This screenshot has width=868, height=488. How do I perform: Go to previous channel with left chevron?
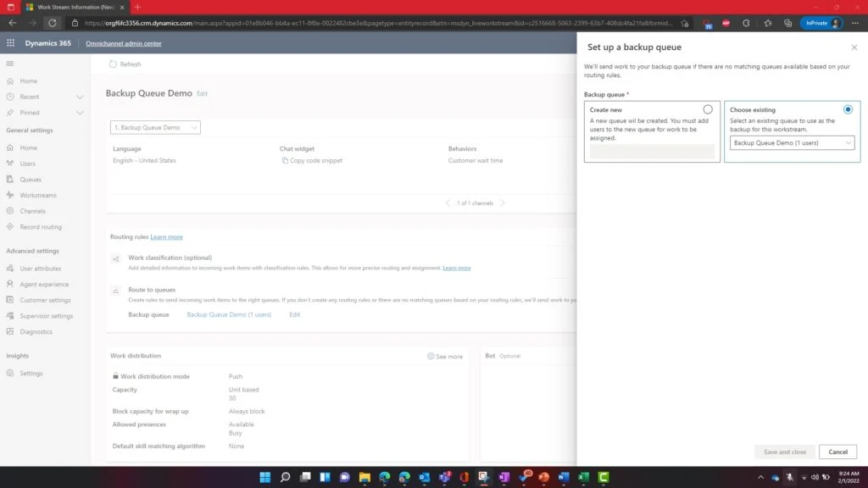pos(448,203)
